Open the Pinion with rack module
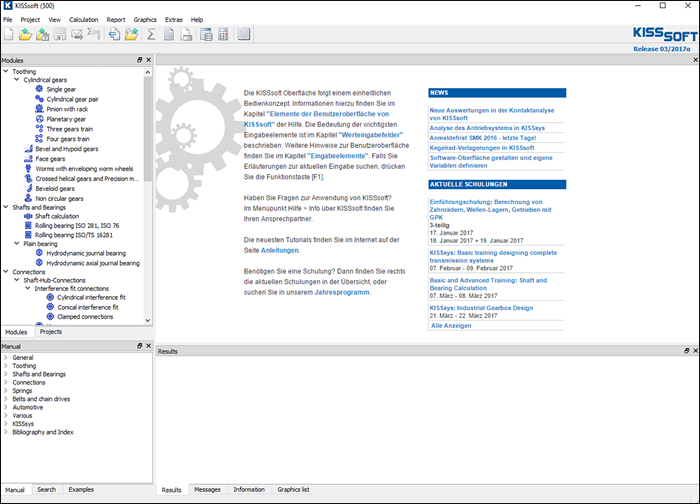Image resolution: width=700 pixels, height=504 pixels. click(x=67, y=109)
